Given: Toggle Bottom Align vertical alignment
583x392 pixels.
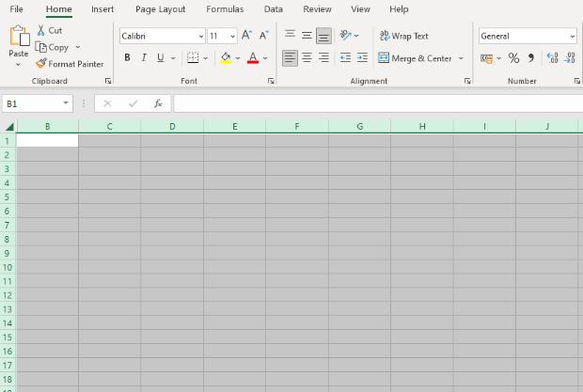Looking at the screenshot, I should [323, 36].
